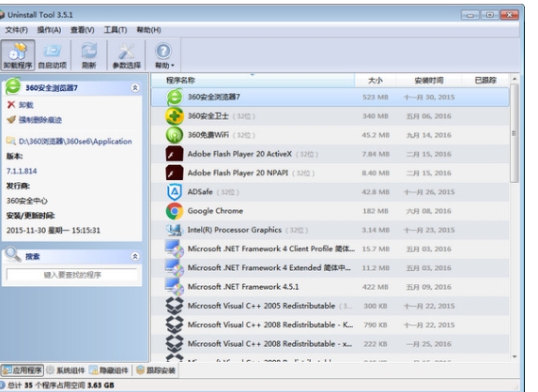
Task: Click the broom force-removal icon
Action: point(11,120)
